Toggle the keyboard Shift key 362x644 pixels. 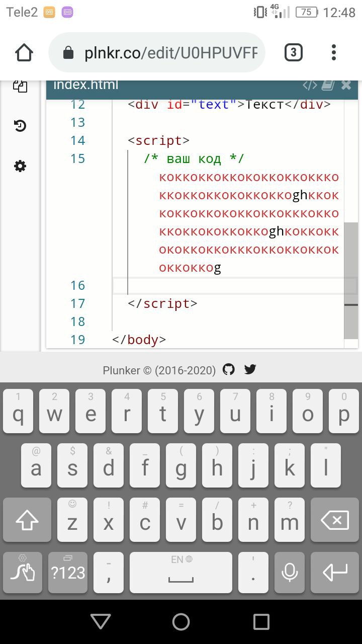[x=27, y=520]
